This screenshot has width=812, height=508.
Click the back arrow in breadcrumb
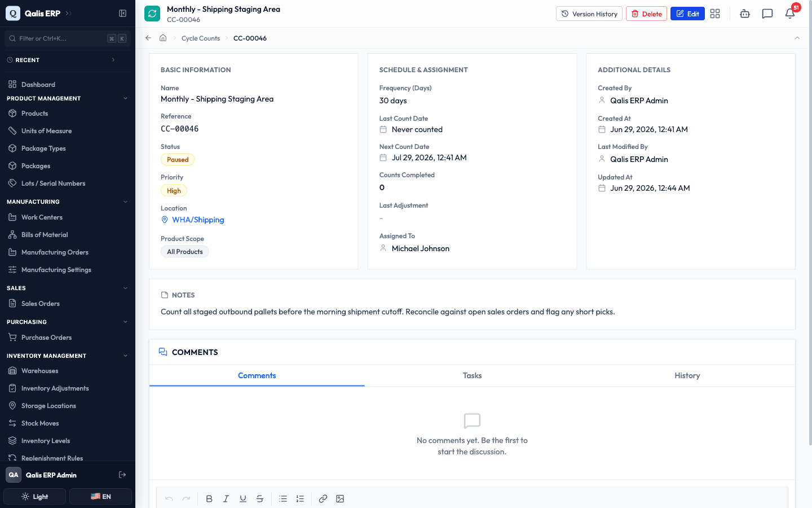pyautogui.click(x=148, y=38)
